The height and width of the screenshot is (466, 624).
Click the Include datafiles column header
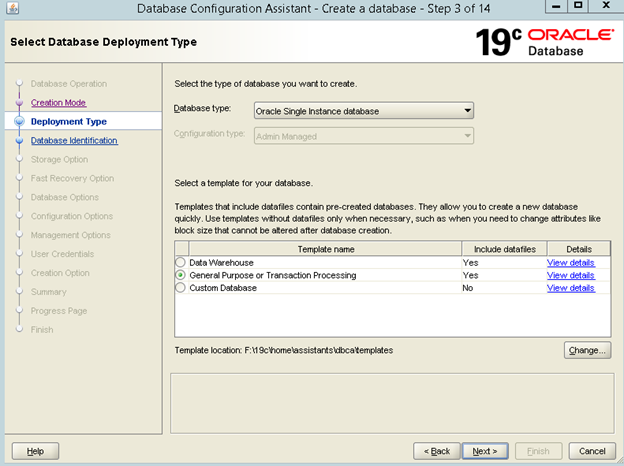pyautogui.click(x=505, y=249)
